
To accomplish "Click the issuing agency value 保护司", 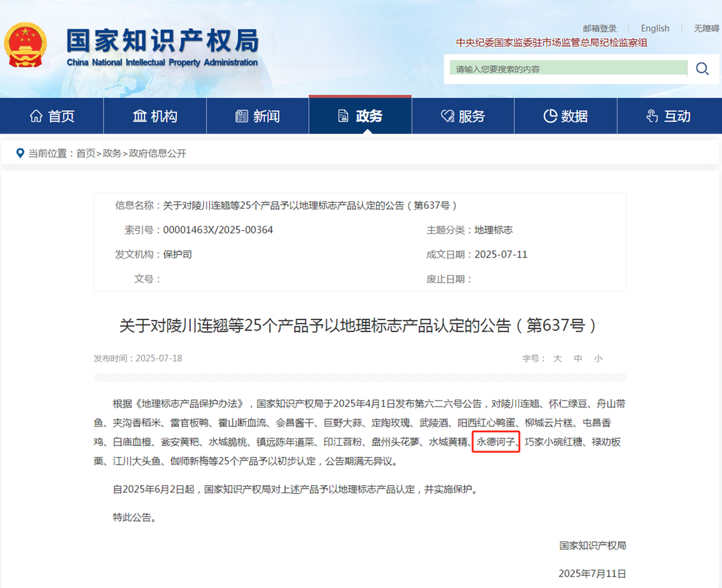I will [177, 255].
